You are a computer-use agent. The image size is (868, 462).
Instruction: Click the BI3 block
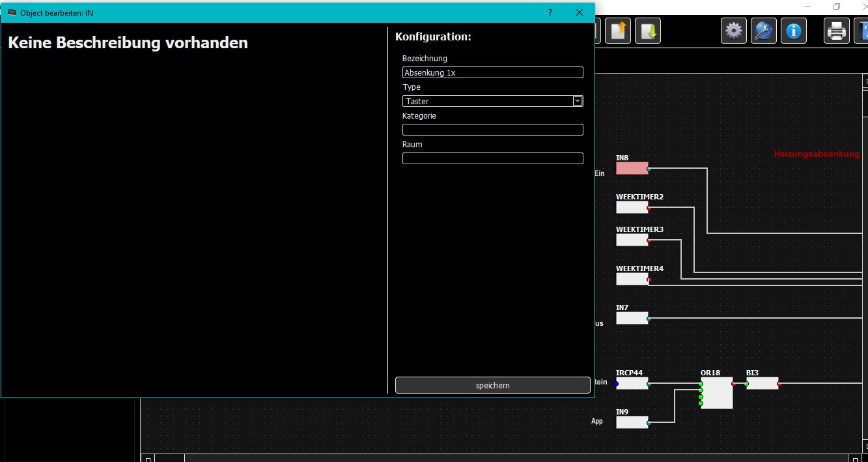point(762,383)
